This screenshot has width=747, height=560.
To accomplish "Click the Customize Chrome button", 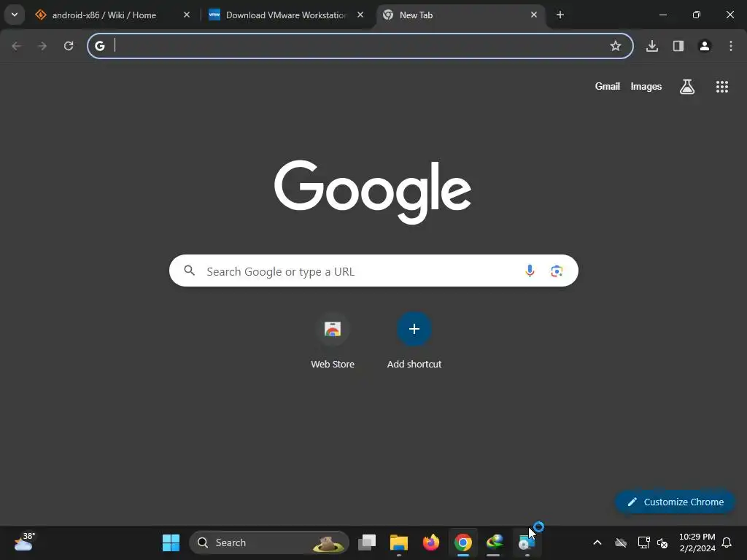I will (x=675, y=502).
